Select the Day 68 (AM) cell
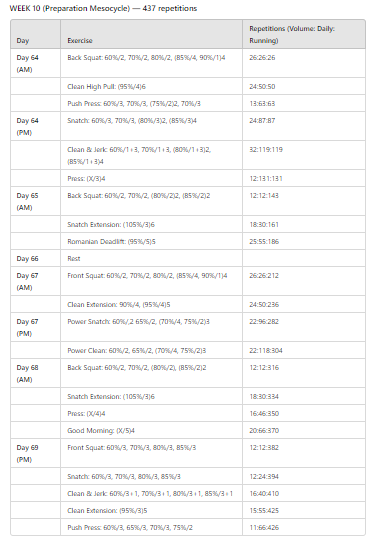The width and height of the screenshot is (368, 539). point(35,373)
